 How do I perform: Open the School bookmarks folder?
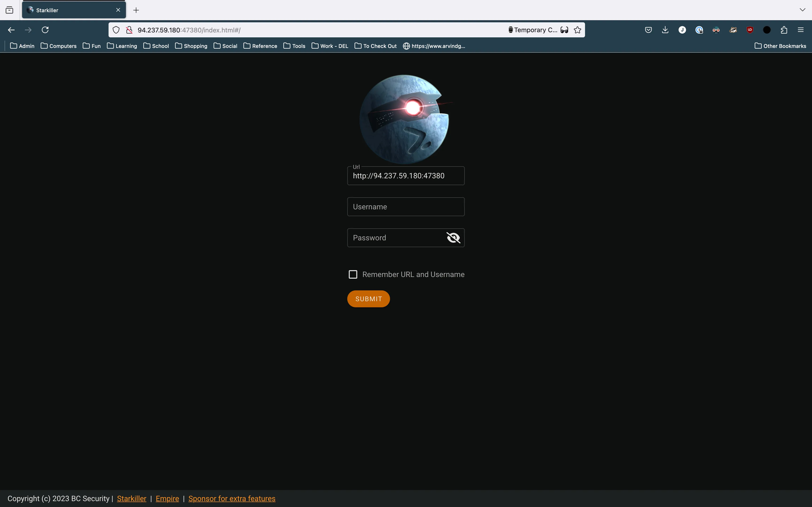[x=156, y=46]
